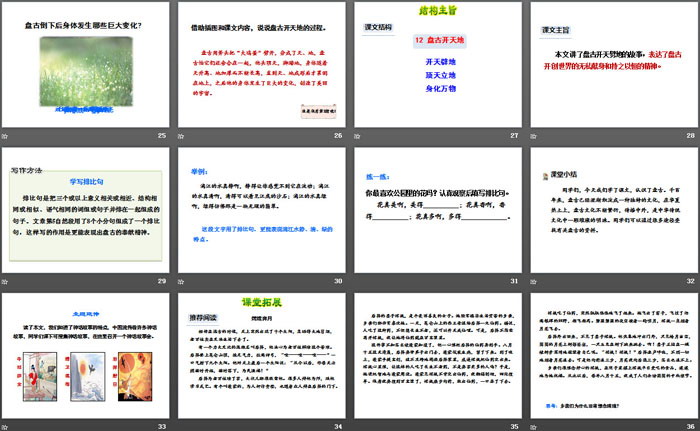Select slide 32 titled 课堂小结
Viewport: 700px width, 431px height.
pyautogui.click(x=612, y=208)
